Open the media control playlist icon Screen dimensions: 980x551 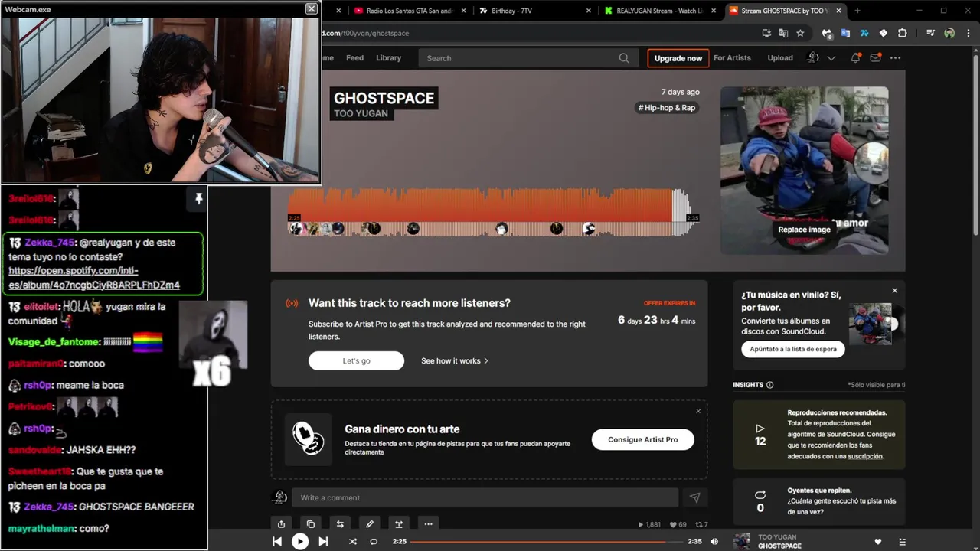pos(930,33)
